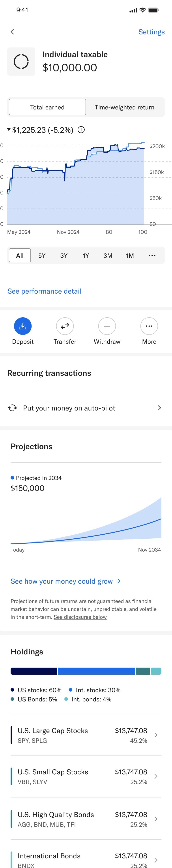
Task: Tap the account loading ring icon
Action: coord(21,62)
